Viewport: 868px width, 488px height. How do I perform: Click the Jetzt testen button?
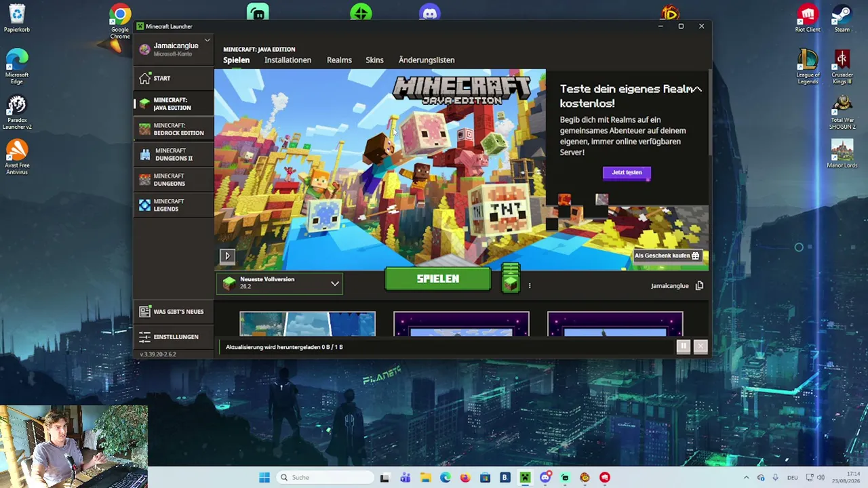[x=627, y=172]
